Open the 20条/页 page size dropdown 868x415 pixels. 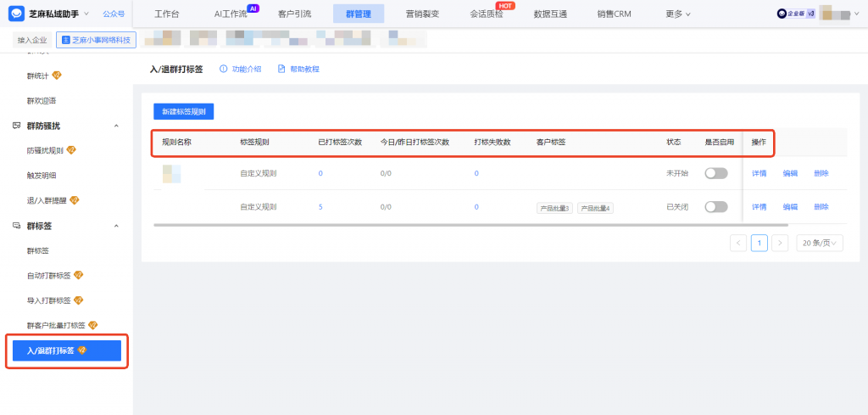[820, 243]
